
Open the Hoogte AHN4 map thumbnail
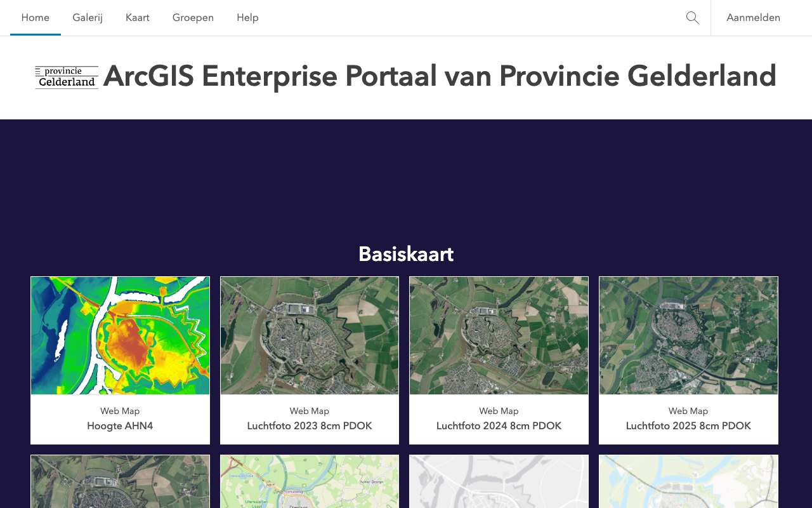tap(120, 335)
